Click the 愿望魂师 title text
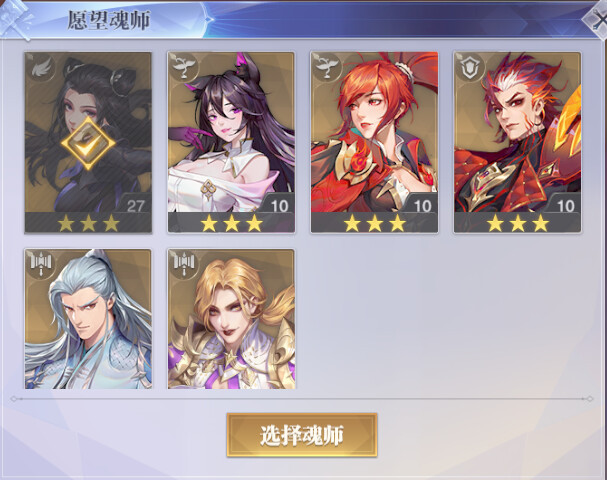 [x=109, y=20]
